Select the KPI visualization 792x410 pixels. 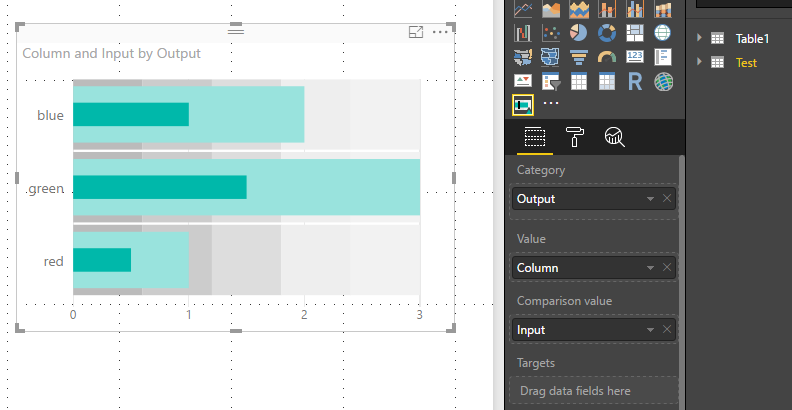tap(523, 81)
